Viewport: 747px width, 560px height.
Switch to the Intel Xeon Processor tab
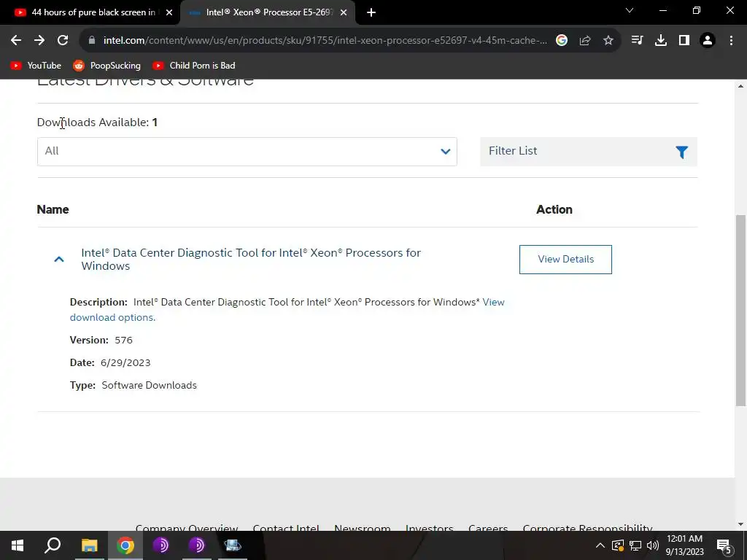(268, 13)
